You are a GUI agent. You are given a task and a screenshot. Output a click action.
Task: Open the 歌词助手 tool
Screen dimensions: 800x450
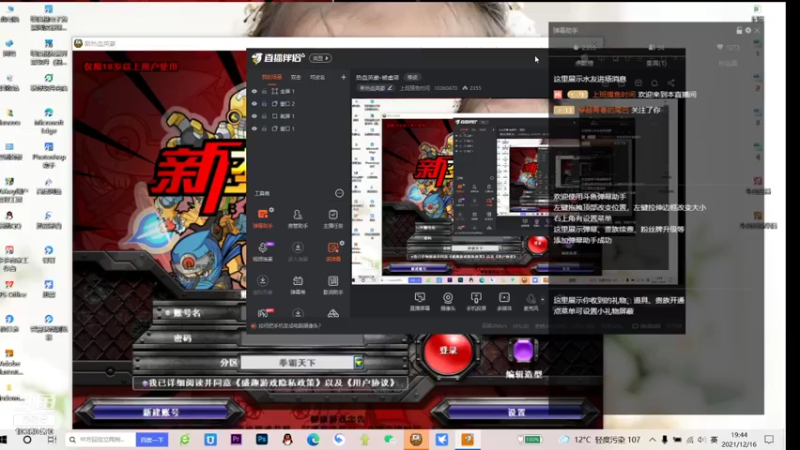(333, 284)
